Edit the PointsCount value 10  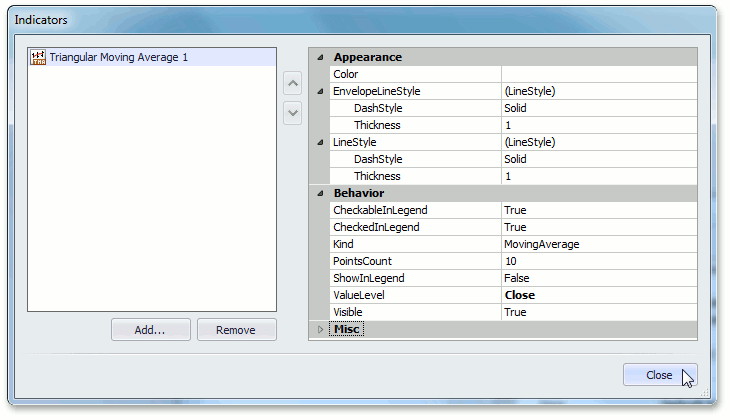(599, 261)
